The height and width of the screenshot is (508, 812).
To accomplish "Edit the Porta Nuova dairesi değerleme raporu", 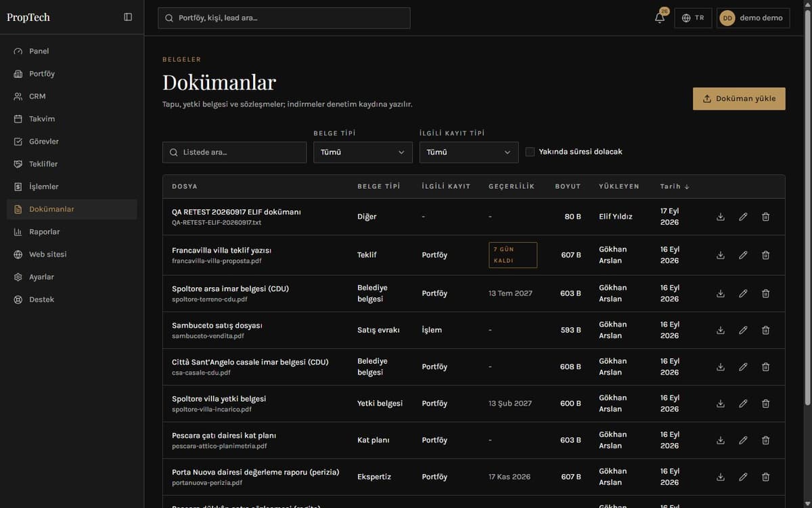I will click(743, 477).
